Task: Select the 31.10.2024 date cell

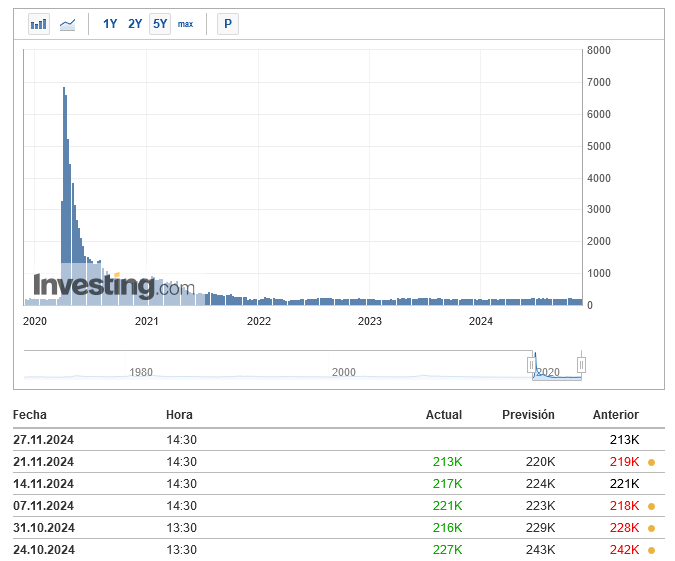Action: [43, 527]
